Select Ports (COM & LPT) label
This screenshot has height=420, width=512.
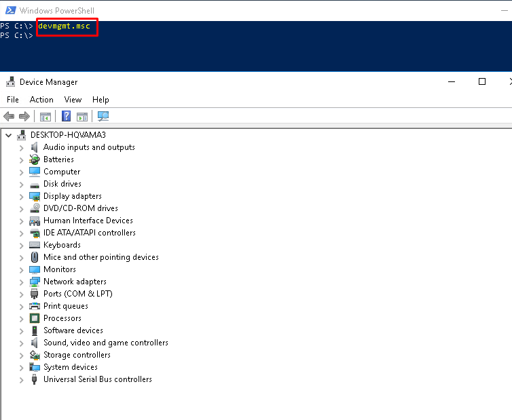click(78, 294)
